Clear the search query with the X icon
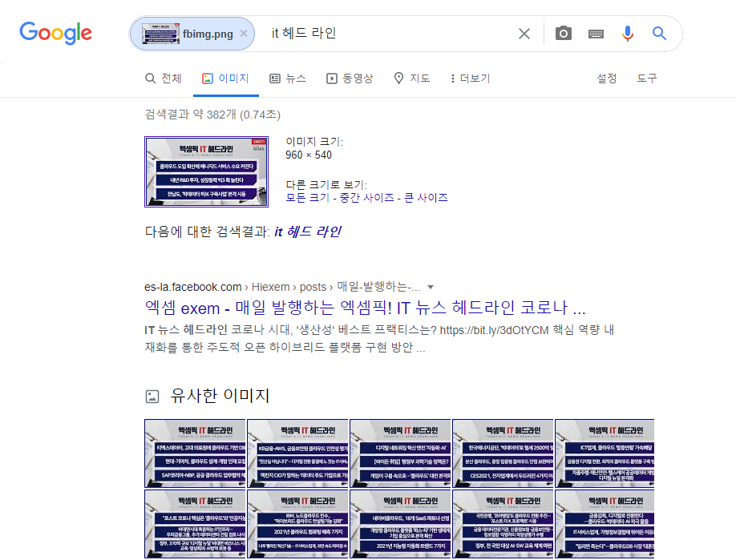Screen dimensions: 736x560 pos(524,34)
